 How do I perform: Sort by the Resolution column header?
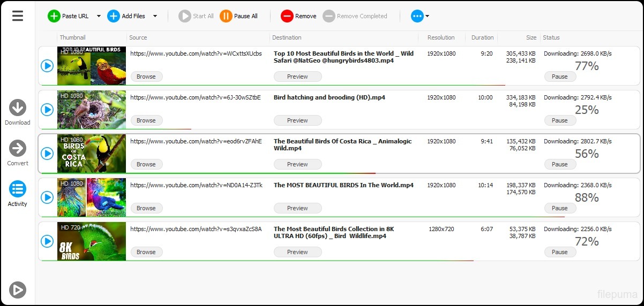coord(440,37)
